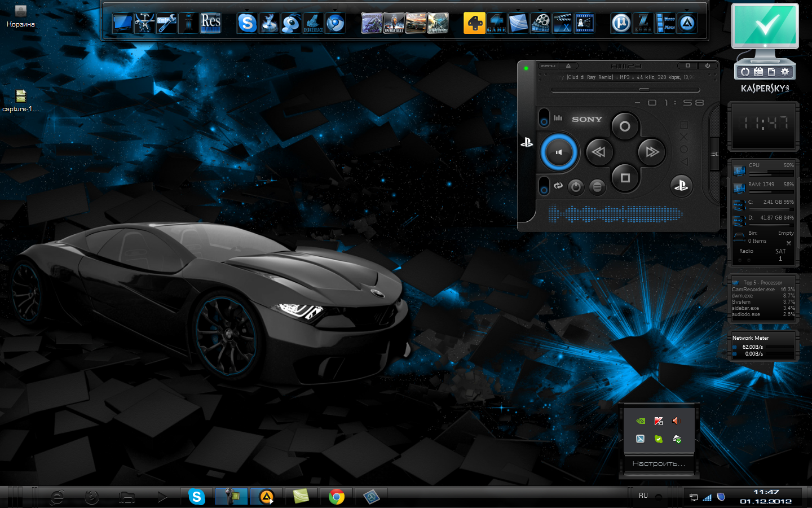
Task: Open Google Chrome from the taskbar
Action: (337, 497)
